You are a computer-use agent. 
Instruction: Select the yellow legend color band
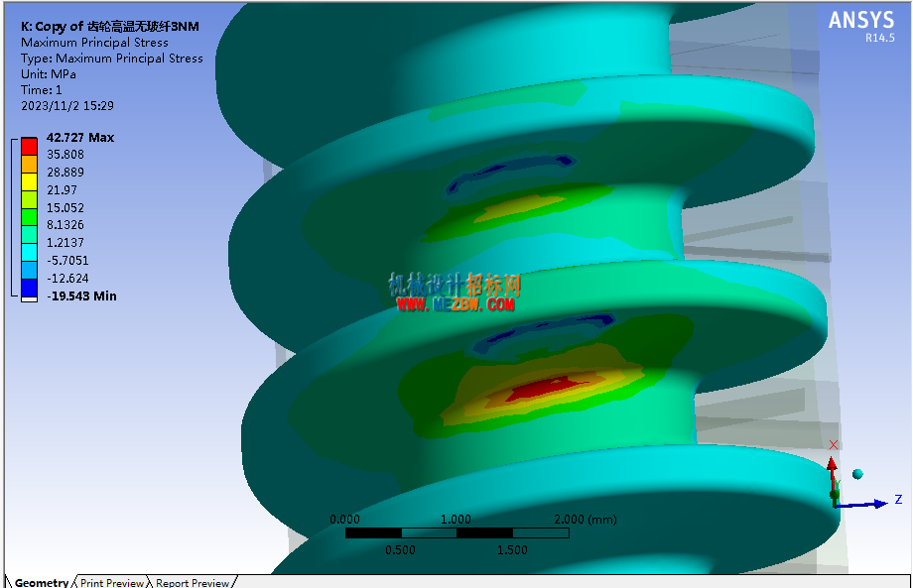29,182
